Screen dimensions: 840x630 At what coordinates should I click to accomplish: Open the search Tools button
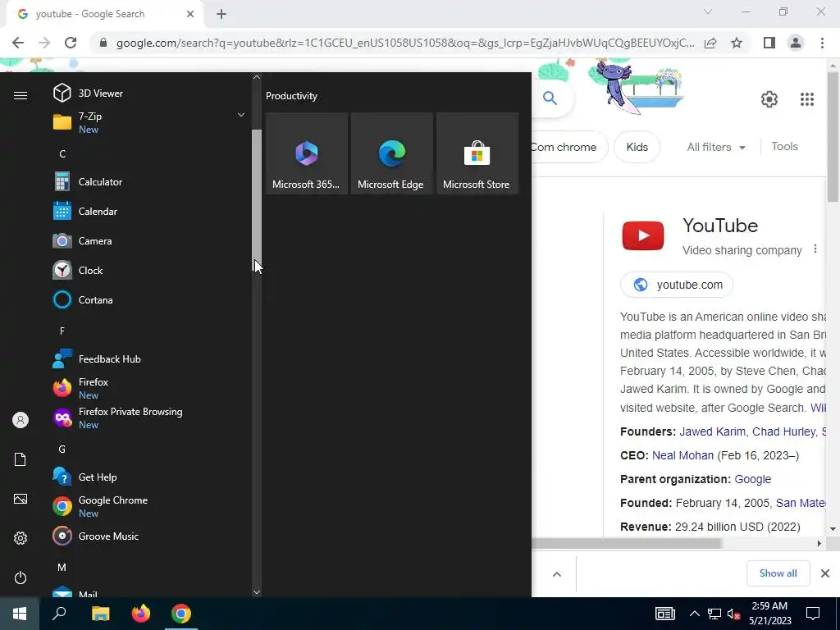pyautogui.click(x=784, y=146)
